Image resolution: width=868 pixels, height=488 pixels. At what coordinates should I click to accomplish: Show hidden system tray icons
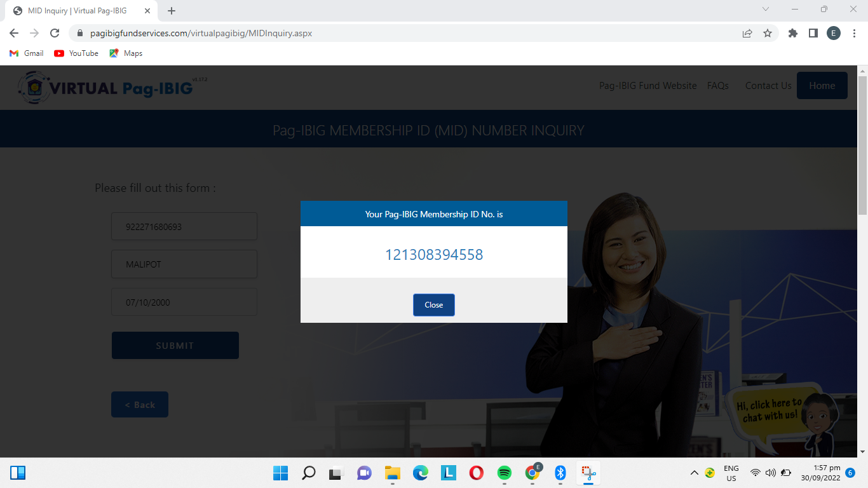coord(694,473)
